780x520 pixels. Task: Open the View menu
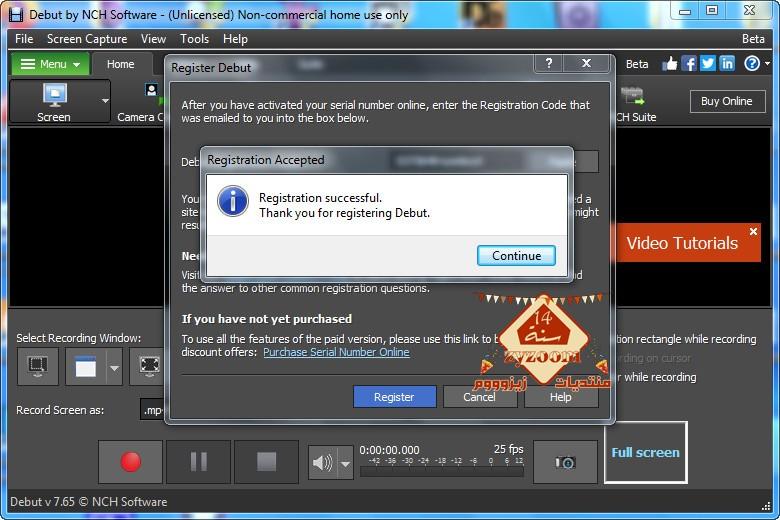click(153, 39)
